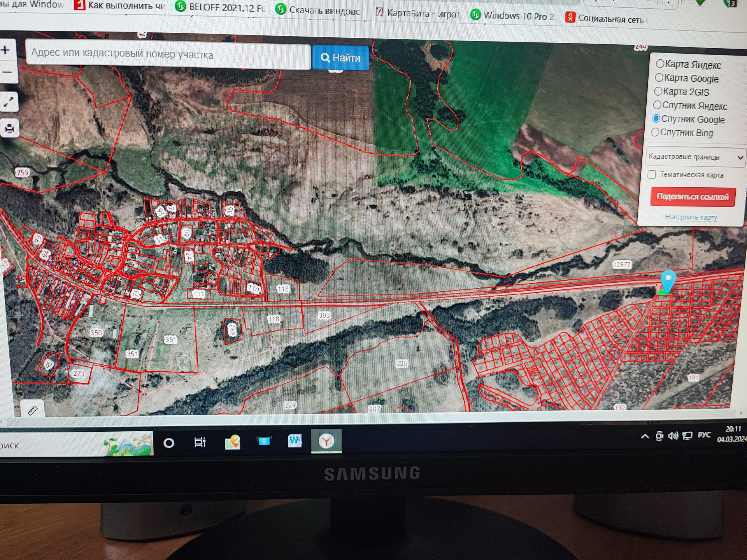Click the print map icon
Viewport: 747px width, 560px height.
point(9,128)
